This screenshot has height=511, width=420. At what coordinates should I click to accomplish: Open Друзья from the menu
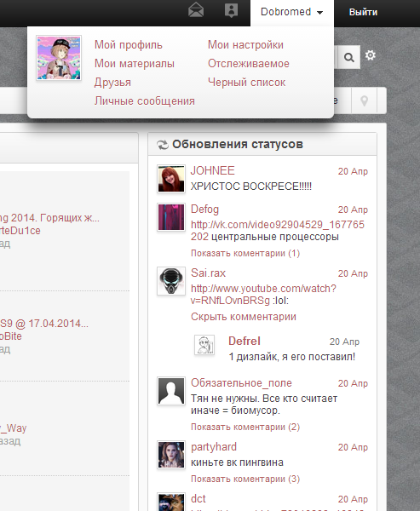[x=112, y=82]
